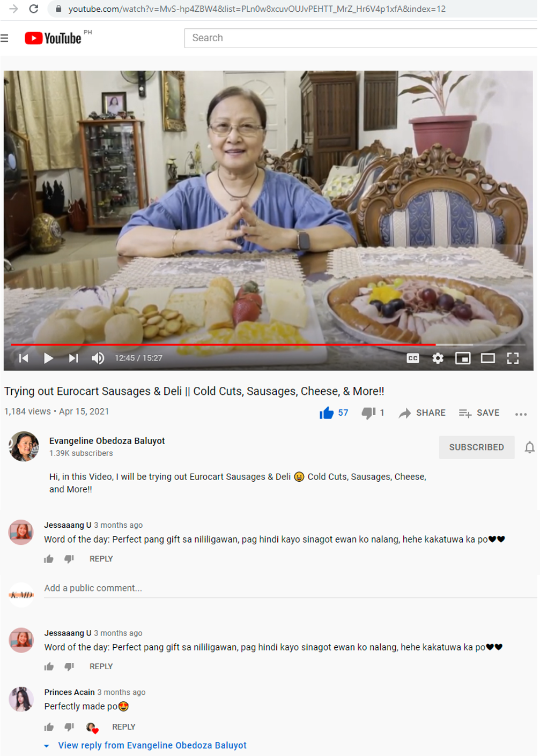Viewport: 540px width, 756px height.
Task: Toggle closed captions CC button
Action: coord(412,358)
